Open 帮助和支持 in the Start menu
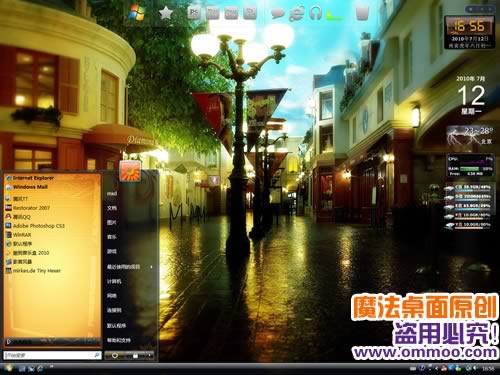The height and width of the screenshot is (375, 500). [x=119, y=340]
